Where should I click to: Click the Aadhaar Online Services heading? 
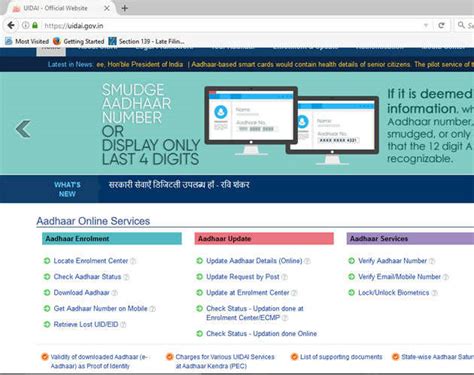(93, 221)
